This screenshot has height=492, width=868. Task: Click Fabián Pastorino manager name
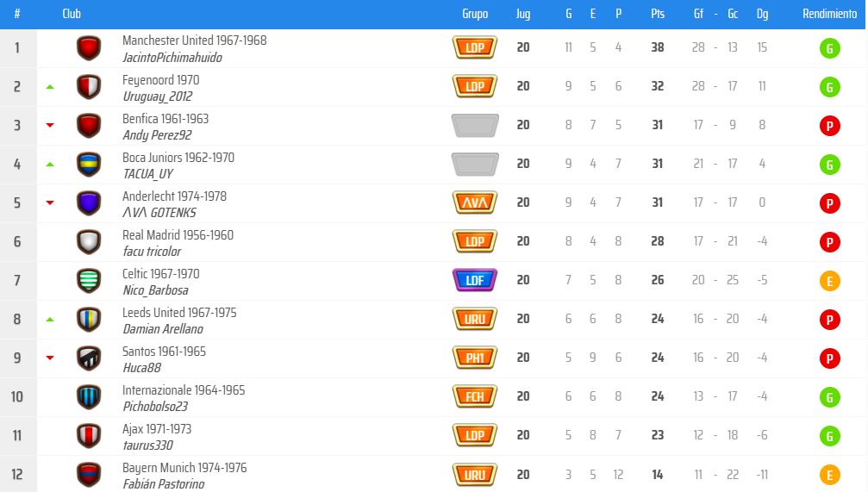(164, 484)
